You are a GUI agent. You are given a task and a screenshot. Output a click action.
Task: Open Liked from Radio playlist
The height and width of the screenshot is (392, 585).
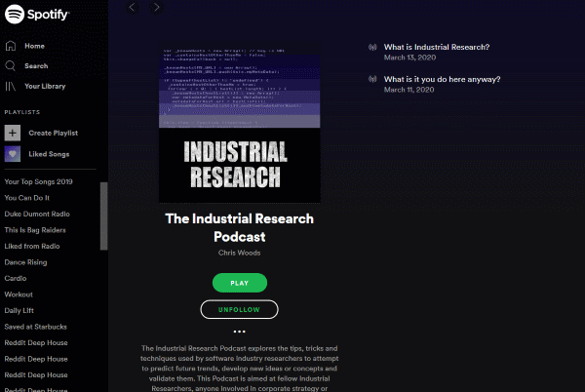32,246
